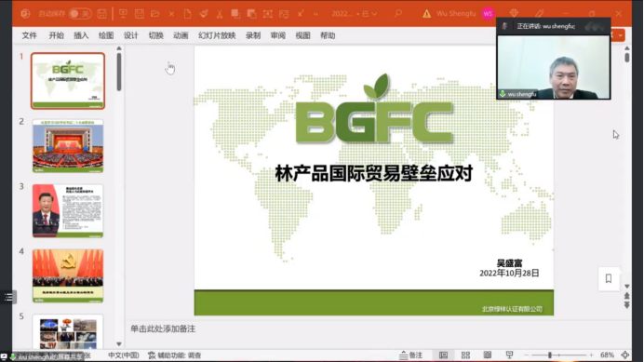Switch to Slide Sorter view icon
The width and height of the screenshot is (644, 362).
click(x=465, y=355)
